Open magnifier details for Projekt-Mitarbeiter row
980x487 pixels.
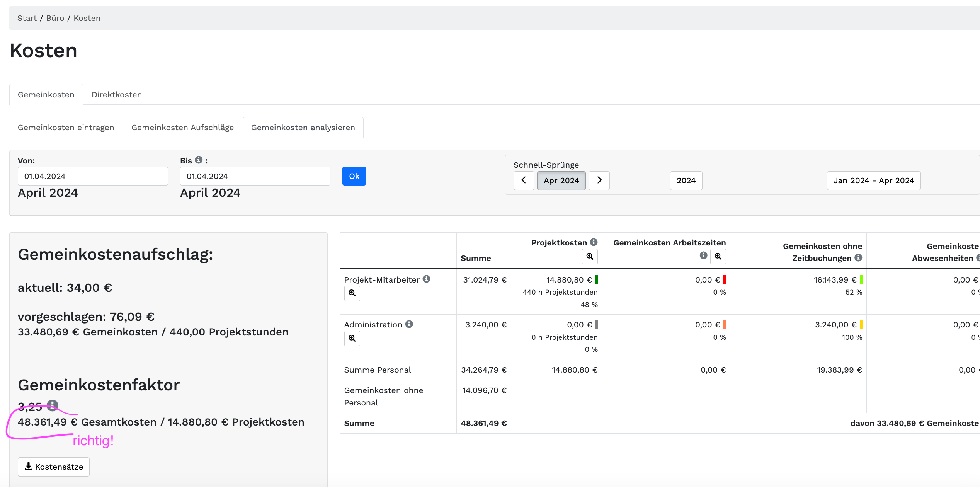(x=352, y=293)
